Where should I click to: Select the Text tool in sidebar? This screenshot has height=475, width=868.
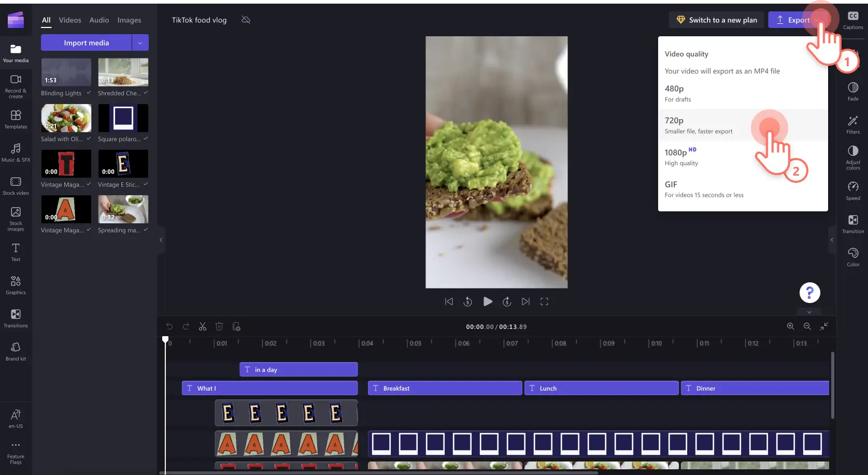pos(16,252)
